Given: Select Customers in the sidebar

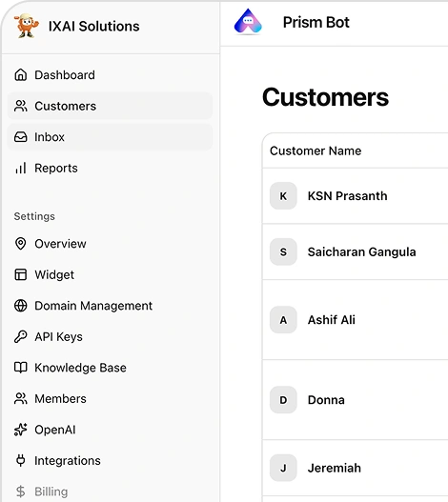Looking at the screenshot, I should (x=110, y=106).
